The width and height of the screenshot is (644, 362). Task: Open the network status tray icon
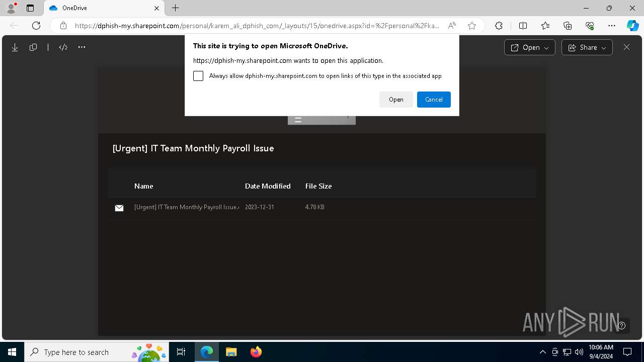click(567, 352)
